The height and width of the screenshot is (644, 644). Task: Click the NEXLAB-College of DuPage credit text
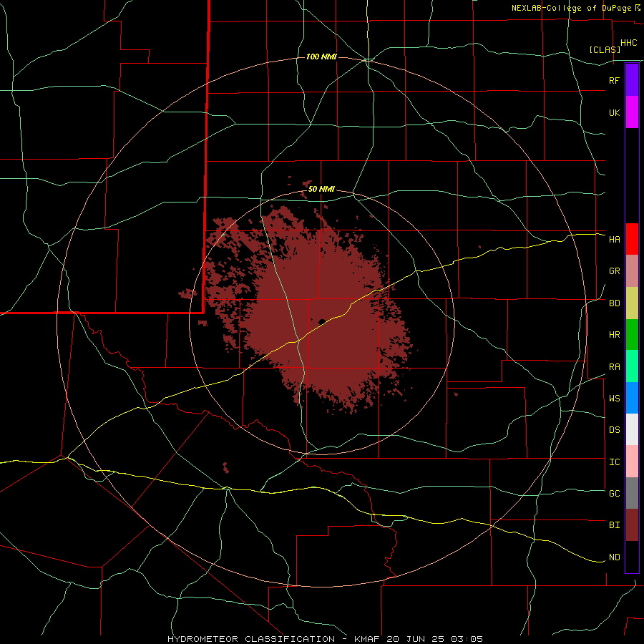(571, 8)
